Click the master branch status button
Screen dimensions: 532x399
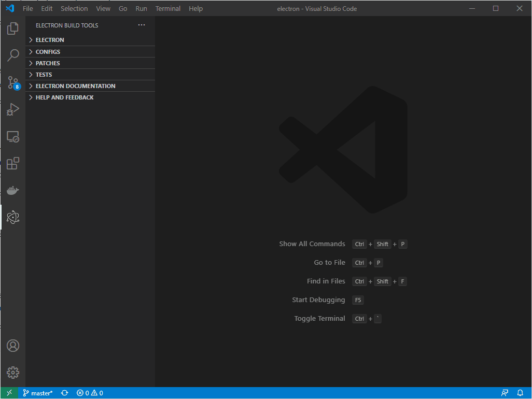coord(38,393)
